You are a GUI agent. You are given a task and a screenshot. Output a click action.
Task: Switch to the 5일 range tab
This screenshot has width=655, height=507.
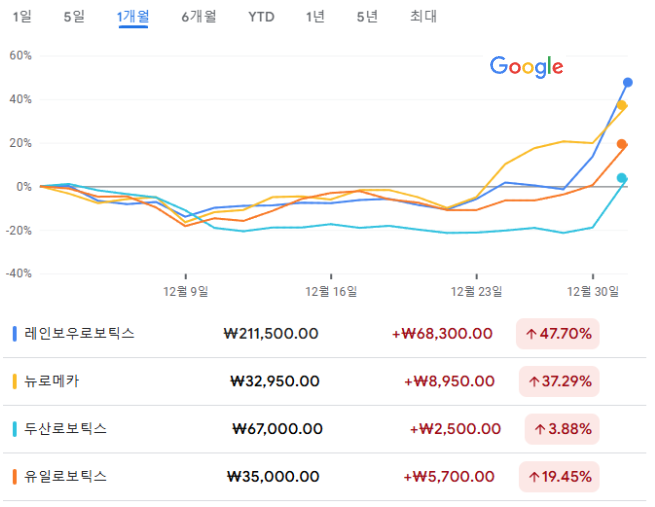point(74,17)
